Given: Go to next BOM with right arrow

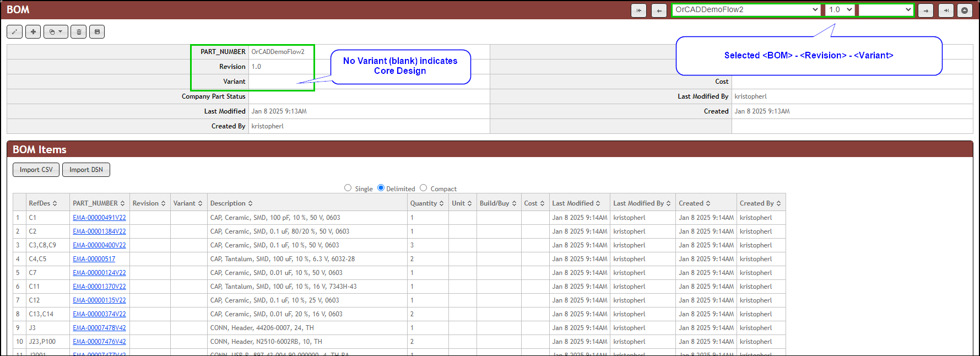Looking at the screenshot, I should coord(925,10).
